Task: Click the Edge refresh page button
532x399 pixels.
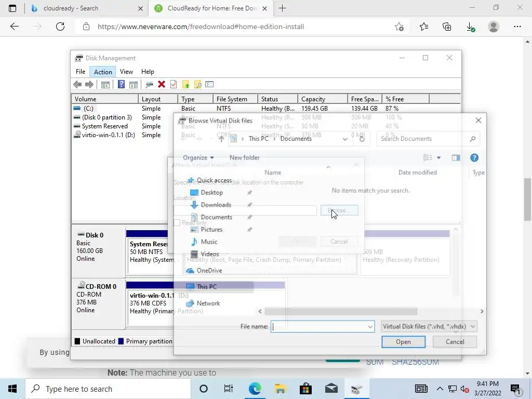Action: [x=60, y=26]
